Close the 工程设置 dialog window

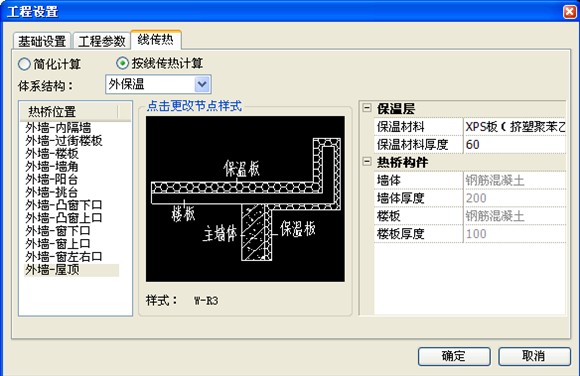coord(569,11)
